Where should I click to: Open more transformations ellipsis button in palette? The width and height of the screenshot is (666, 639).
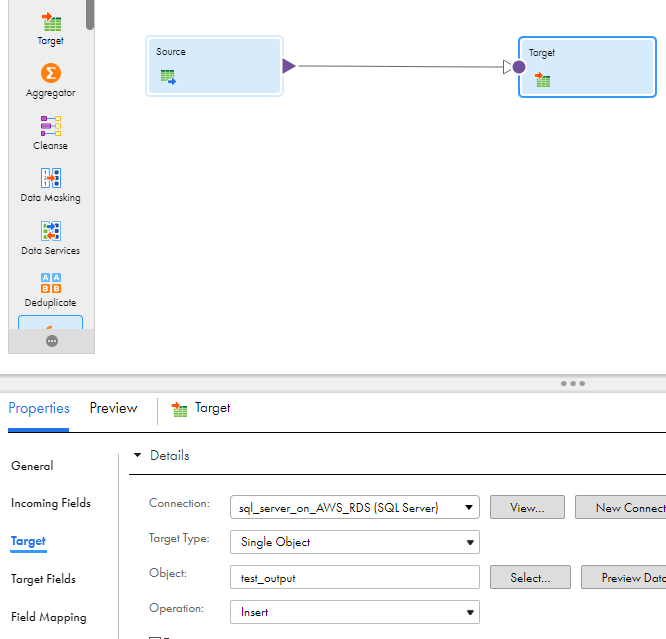(52, 341)
